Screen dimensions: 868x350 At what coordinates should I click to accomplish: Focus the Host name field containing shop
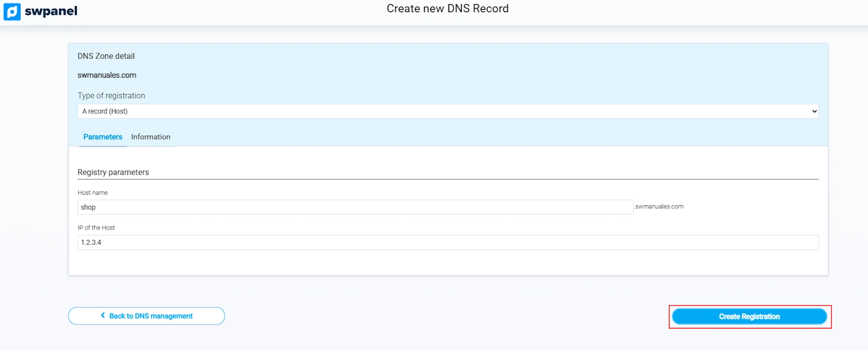355,207
